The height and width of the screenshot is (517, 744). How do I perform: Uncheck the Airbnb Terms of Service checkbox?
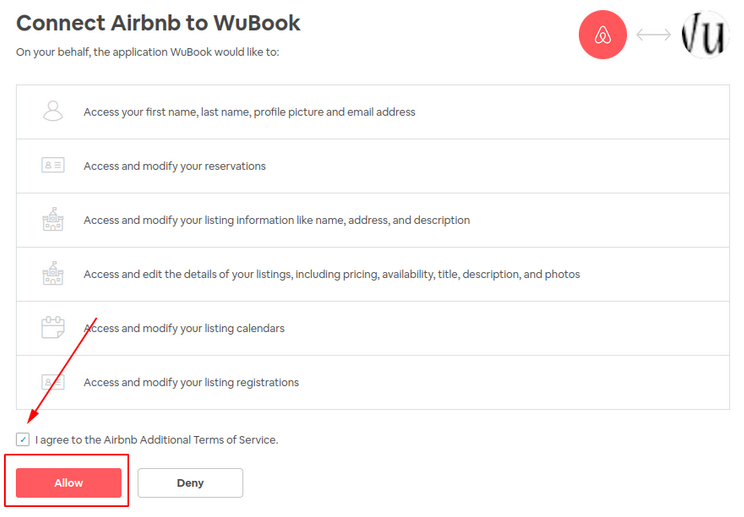click(22, 440)
